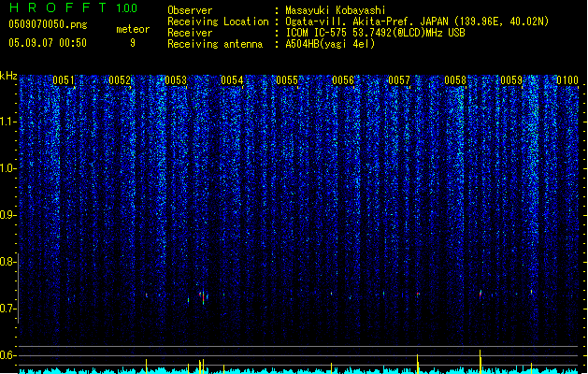Click the HROFFT 1.0.0 title text
This screenshot has height=374, width=588.
(x=74, y=7)
